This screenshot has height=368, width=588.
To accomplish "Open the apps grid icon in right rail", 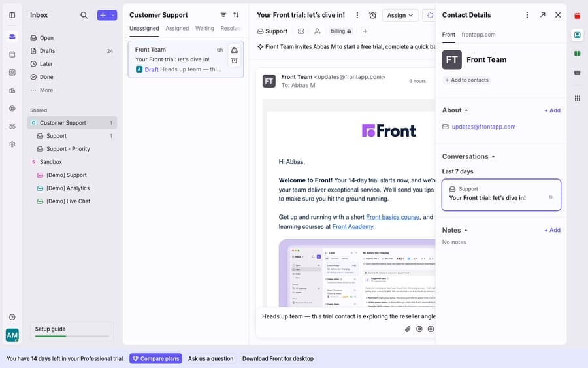I will pyautogui.click(x=578, y=98).
